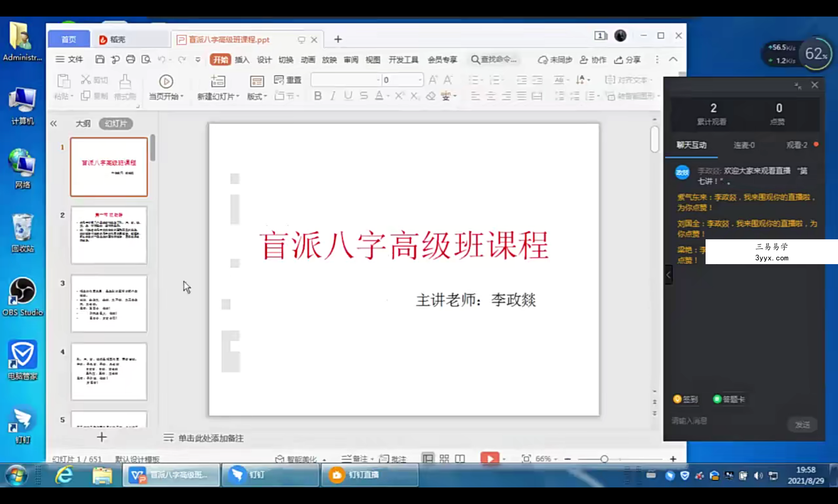Click the live chat message input field
The height and width of the screenshot is (504, 838).
click(x=727, y=421)
